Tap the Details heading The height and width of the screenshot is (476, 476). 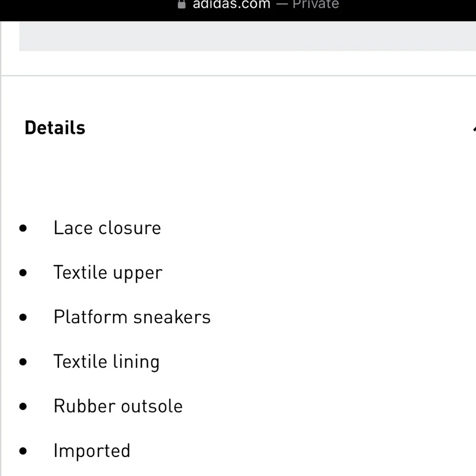pos(55,128)
